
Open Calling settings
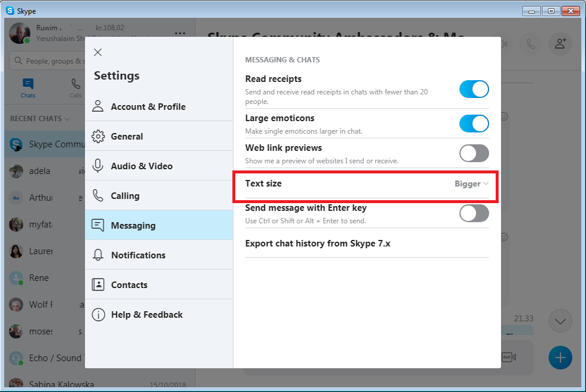pos(159,195)
